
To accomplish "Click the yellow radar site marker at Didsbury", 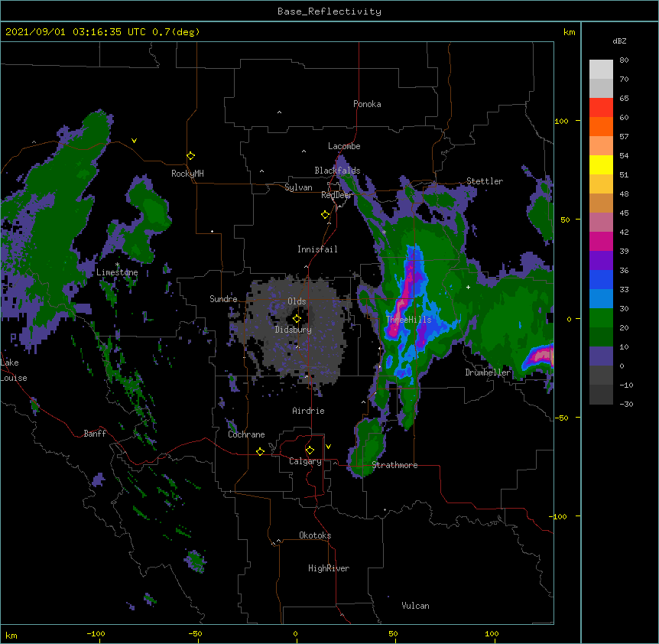I will (x=297, y=319).
